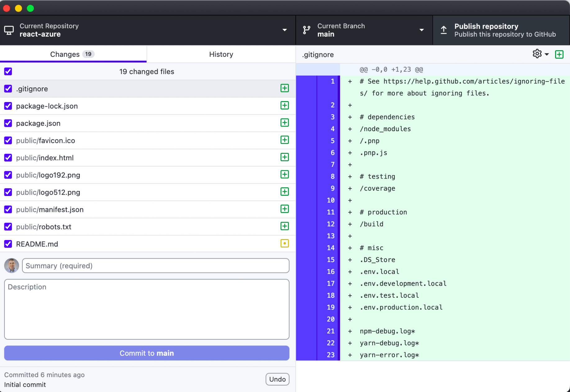
Task: Switch to the History tab
Action: tap(221, 54)
